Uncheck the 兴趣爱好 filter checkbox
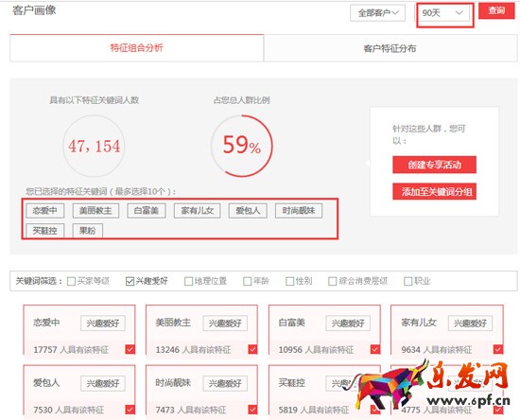Viewport: 520px width, 420px height. 130,281
